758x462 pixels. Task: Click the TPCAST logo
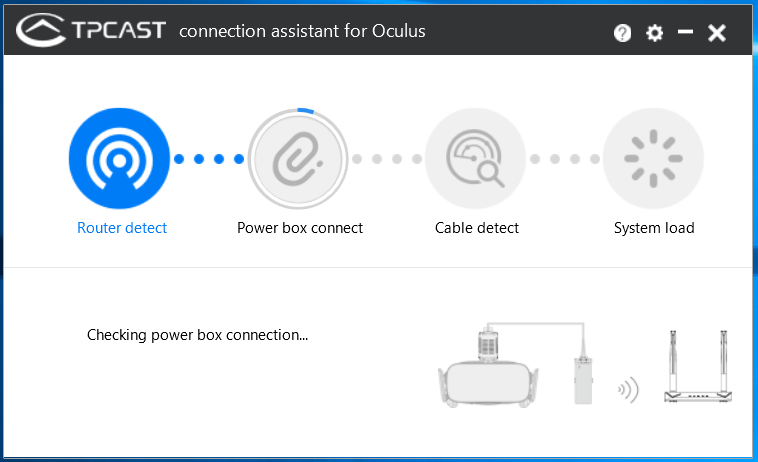pyautogui.click(x=91, y=30)
